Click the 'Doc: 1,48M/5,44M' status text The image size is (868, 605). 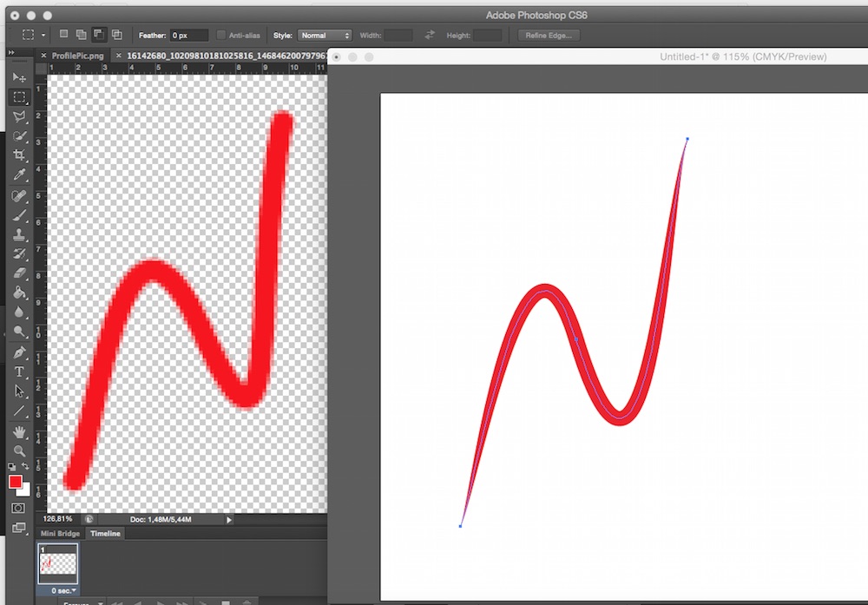click(161, 520)
